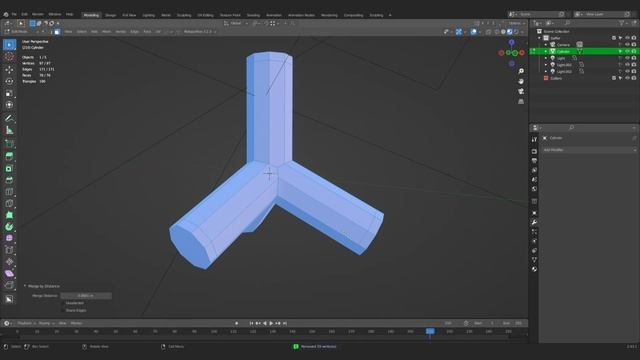Open the Keying dropdown in timeline
The image size is (640, 360).
pyautogui.click(x=46, y=323)
